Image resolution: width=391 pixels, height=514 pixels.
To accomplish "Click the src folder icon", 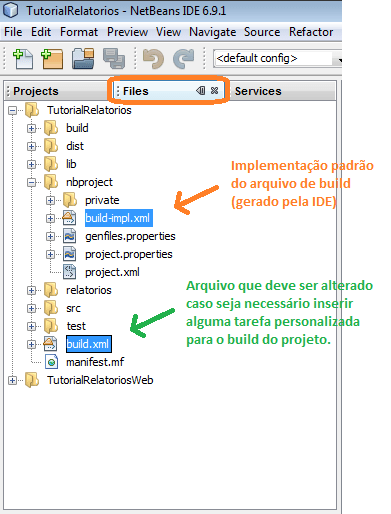I will coord(51,308).
